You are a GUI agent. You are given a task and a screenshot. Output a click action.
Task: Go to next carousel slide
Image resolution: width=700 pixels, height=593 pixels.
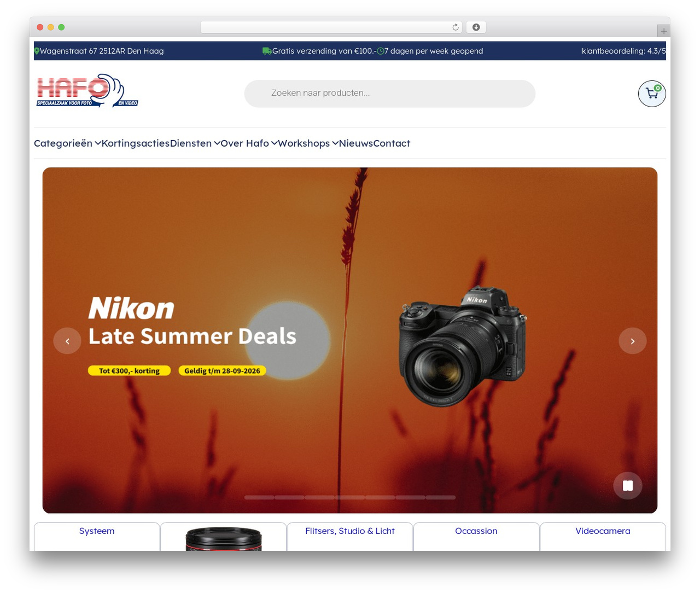pos(633,341)
